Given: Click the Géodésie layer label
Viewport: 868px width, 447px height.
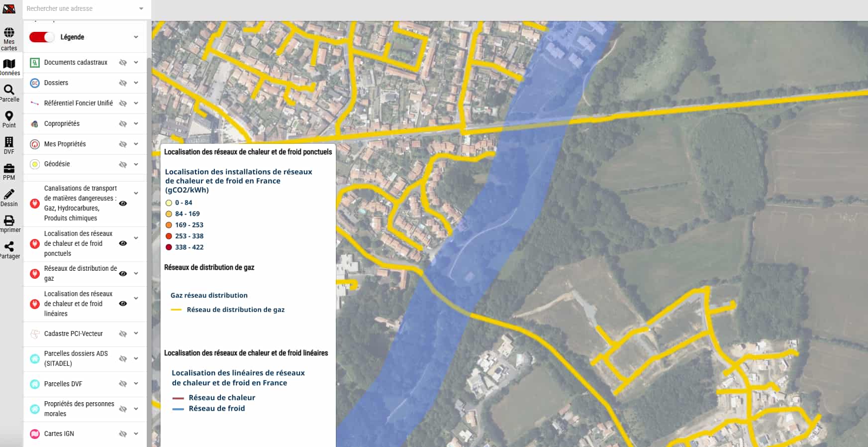Looking at the screenshot, I should point(57,164).
